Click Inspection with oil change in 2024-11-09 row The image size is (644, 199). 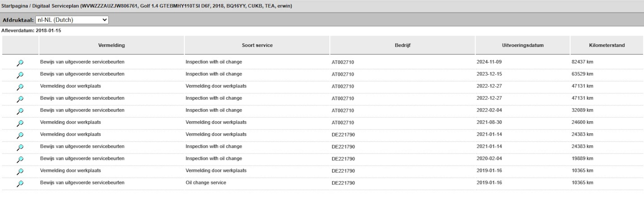point(214,62)
